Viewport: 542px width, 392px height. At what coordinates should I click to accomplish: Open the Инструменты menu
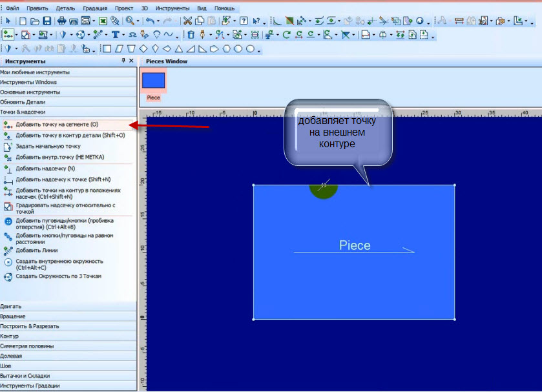click(172, 8)
